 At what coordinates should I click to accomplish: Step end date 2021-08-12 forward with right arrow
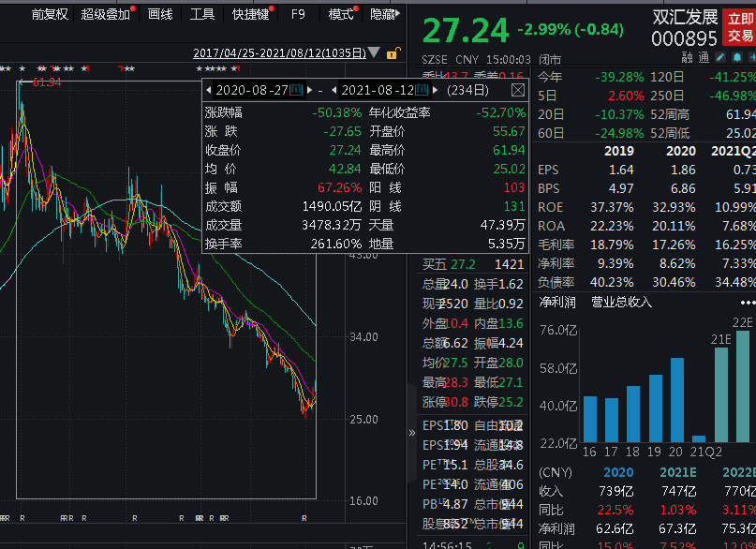pyautogui.click(x=436, y=90)
